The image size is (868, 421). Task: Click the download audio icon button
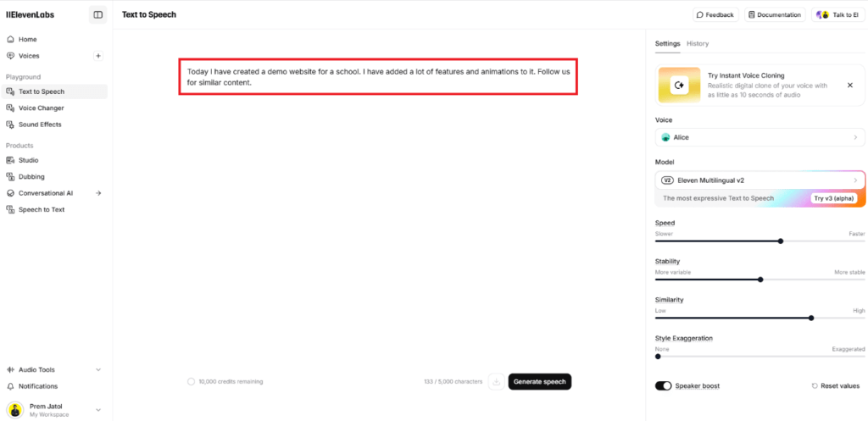[x=497, y=382]
